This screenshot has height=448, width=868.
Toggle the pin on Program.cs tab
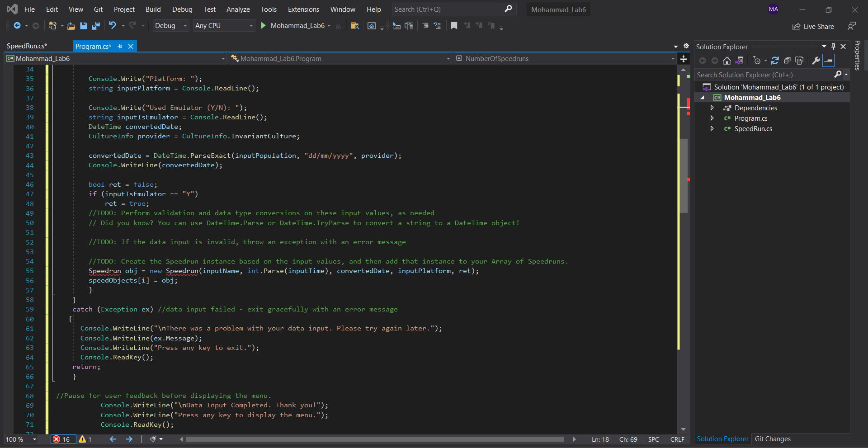click(120, 46)
